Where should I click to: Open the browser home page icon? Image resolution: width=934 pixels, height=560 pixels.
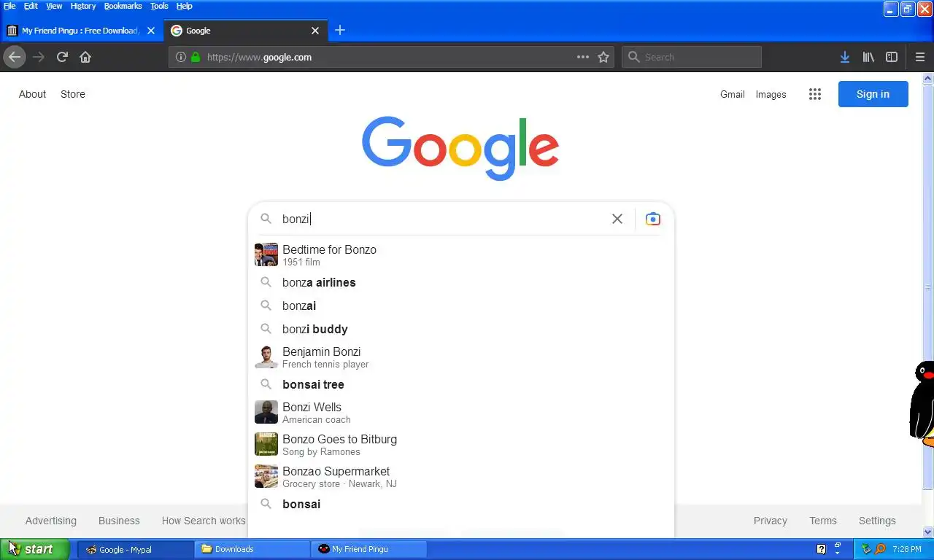tap(85, 57)
